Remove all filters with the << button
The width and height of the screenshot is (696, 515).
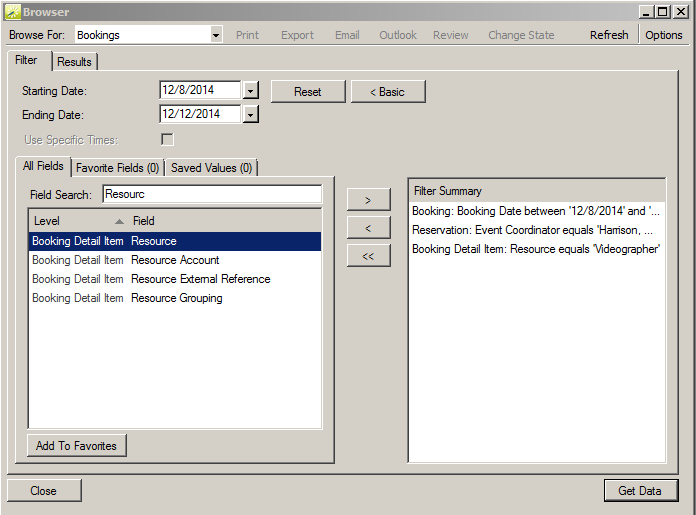pos(368,256)
